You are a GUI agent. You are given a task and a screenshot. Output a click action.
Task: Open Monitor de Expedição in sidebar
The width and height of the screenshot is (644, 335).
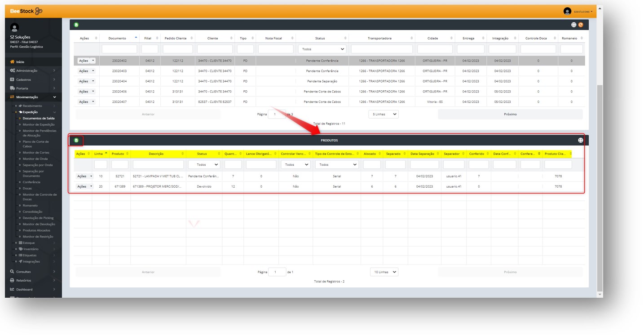(39, 124)
